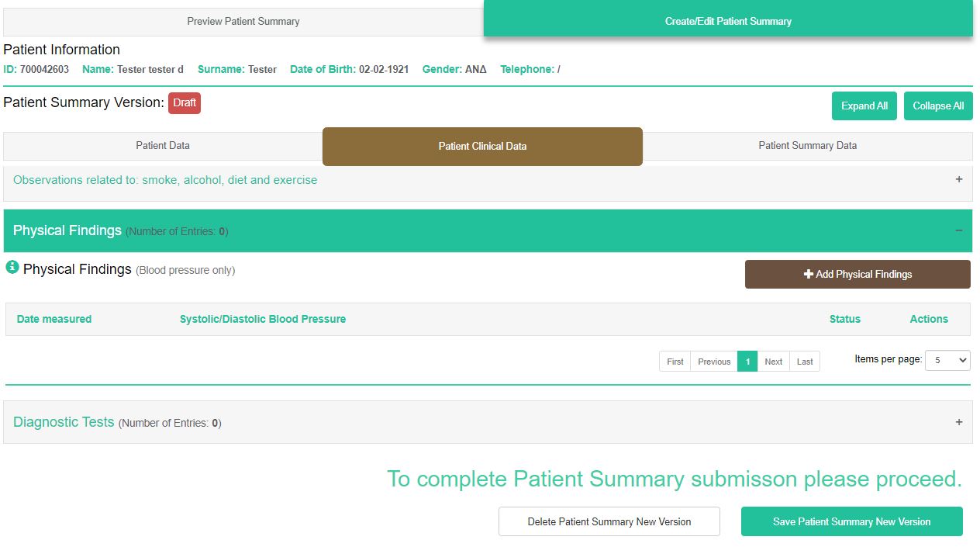Switch to Preview Patient Summary tab
This screenshot has height=547, width=980.
pos(243,22)
